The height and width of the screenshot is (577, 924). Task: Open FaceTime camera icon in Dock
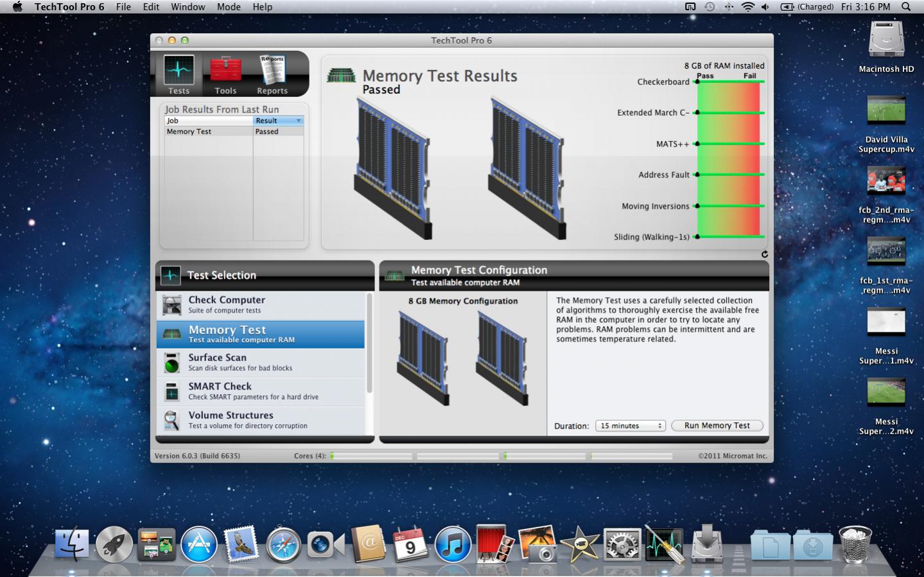pyautogui.click(x=326, y=545)
